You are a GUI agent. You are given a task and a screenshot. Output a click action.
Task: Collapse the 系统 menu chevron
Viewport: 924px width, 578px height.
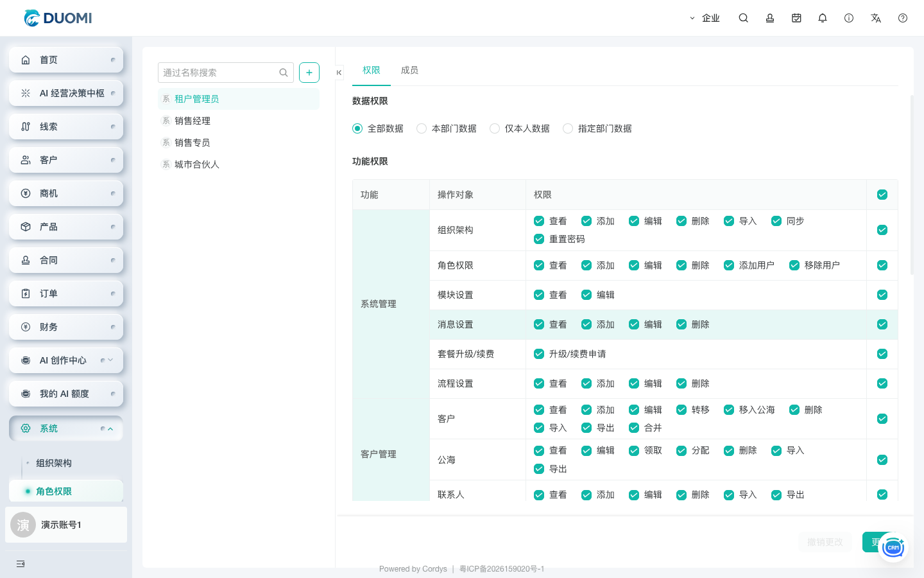(110, 428)
